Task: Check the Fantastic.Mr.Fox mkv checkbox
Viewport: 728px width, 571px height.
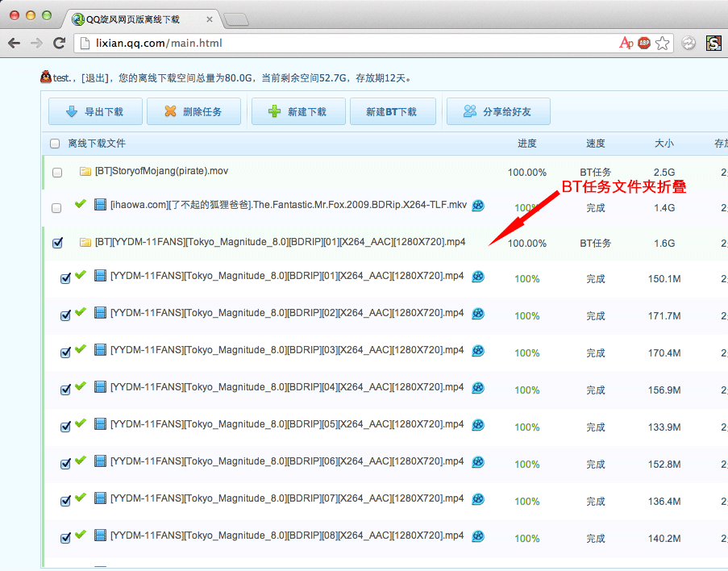Action: pos(56,208)
